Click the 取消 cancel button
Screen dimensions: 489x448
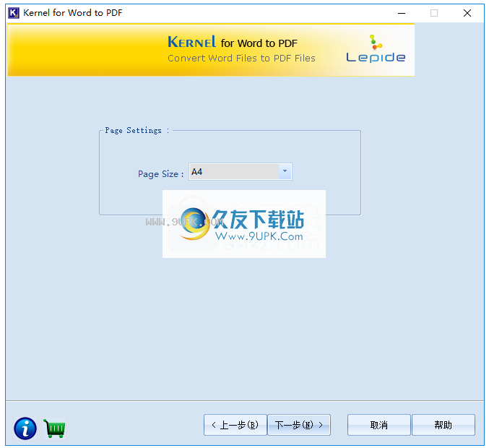(x=379, y=425)
